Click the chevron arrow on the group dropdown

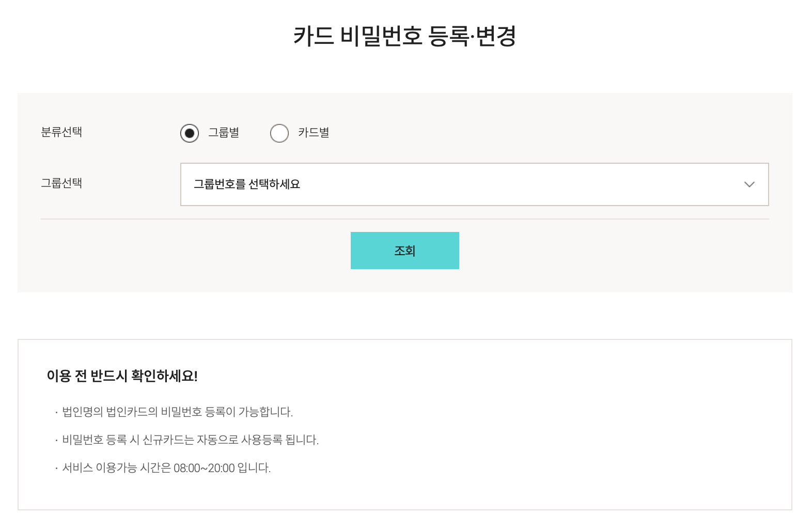749,184
